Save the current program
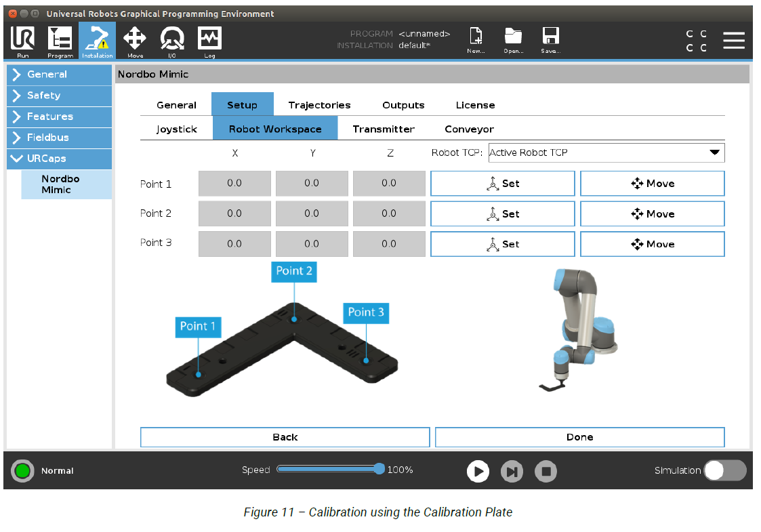This screenshot has width=761, height=532. 550,40
